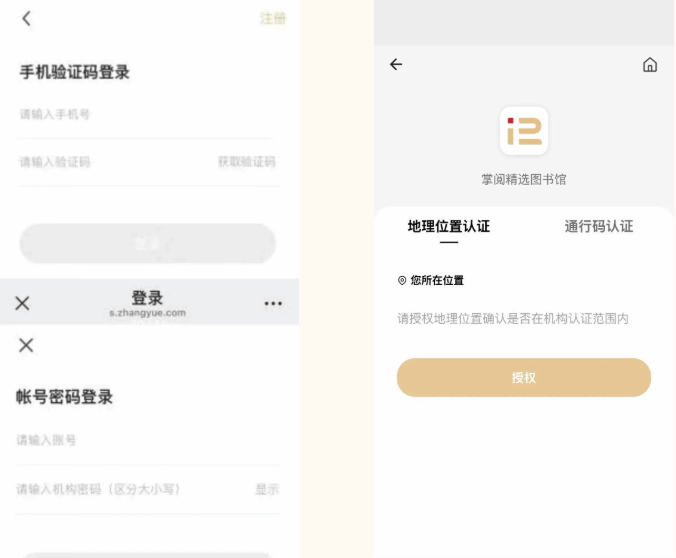Tap the 掌阅精选图书馆 name label
The image size is (676, 558).
(524, 179)
